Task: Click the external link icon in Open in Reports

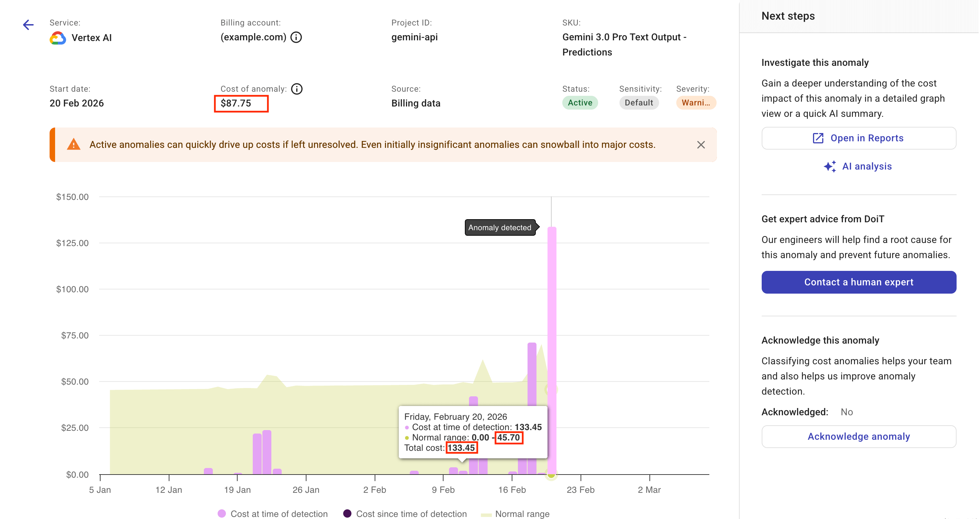Action: (818, 138)
